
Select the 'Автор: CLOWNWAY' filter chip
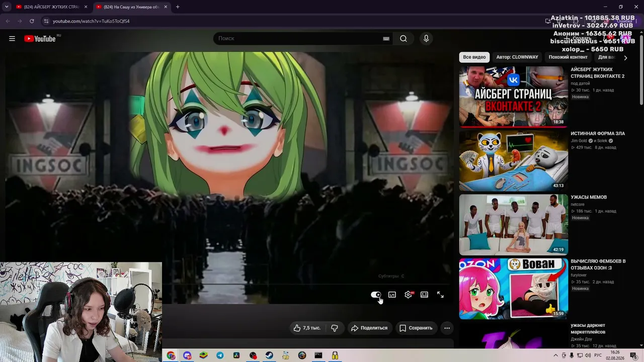pos(517,57)
